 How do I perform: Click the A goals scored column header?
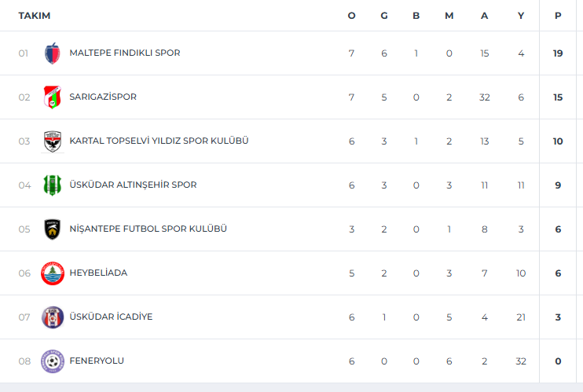coord(485,16)
